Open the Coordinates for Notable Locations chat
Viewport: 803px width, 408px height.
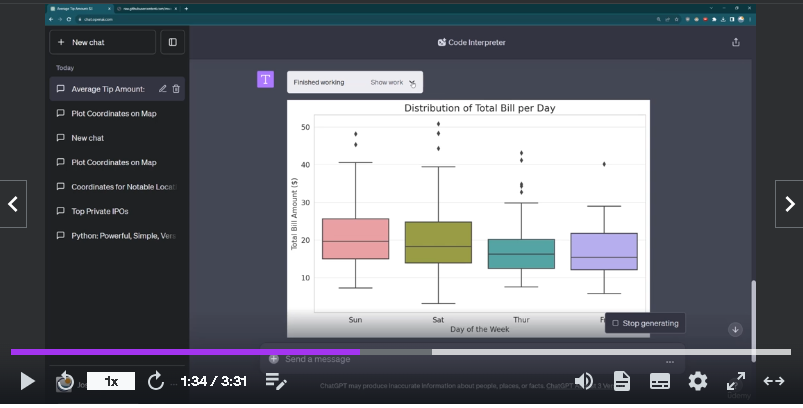(x=117, y=187)
